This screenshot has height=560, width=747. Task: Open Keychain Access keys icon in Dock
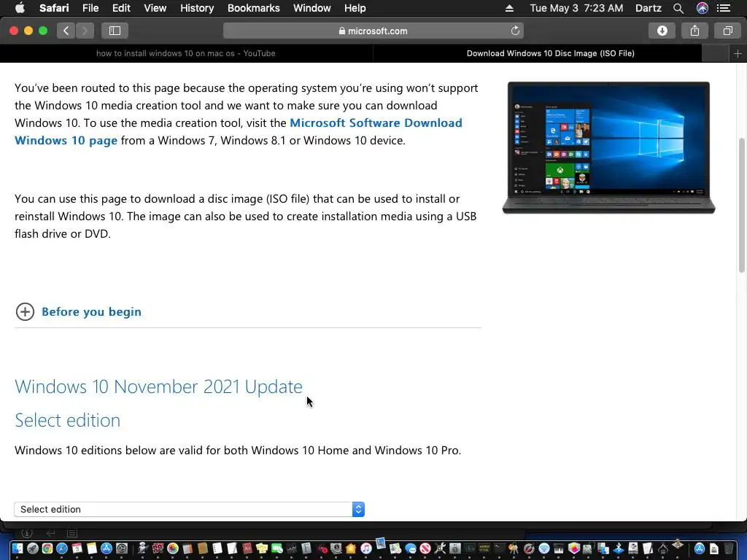point(513,548)
